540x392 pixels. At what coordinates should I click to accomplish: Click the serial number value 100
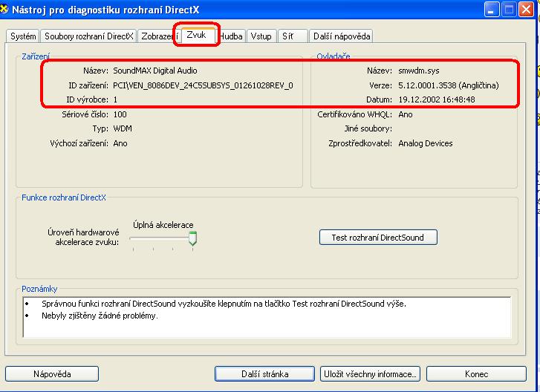(x=120, y=114)
